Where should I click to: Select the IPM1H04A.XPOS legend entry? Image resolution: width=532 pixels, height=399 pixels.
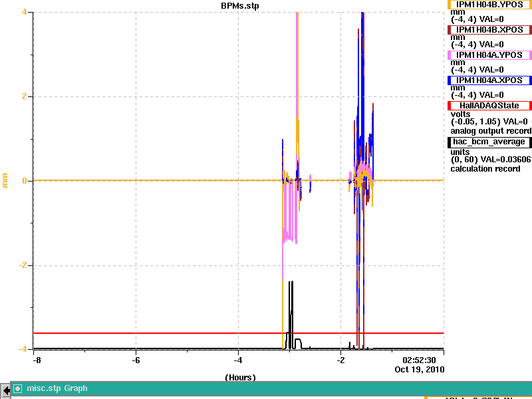489,80
